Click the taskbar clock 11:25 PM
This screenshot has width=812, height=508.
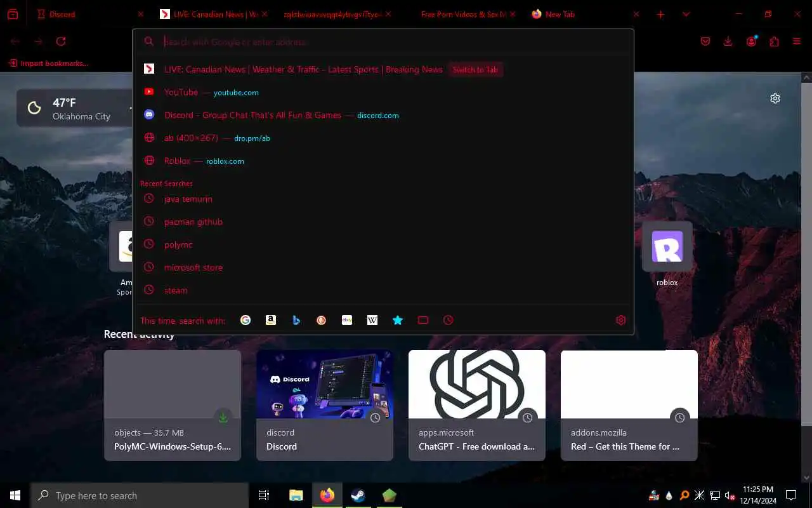pos(758,495)
